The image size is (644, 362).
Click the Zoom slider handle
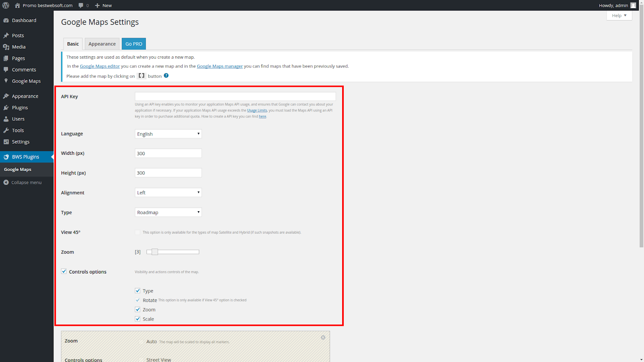155,252
